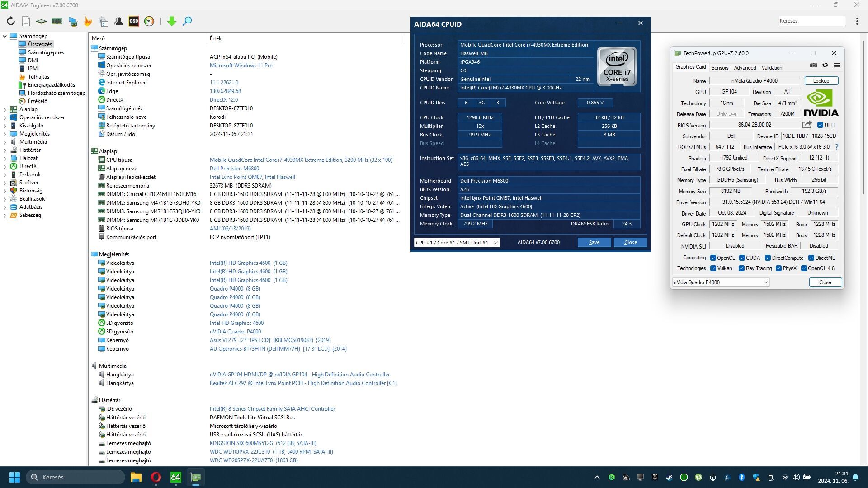Click the Windows taskbar Keresés search box
868x488 pixels.
click(76, 477)
